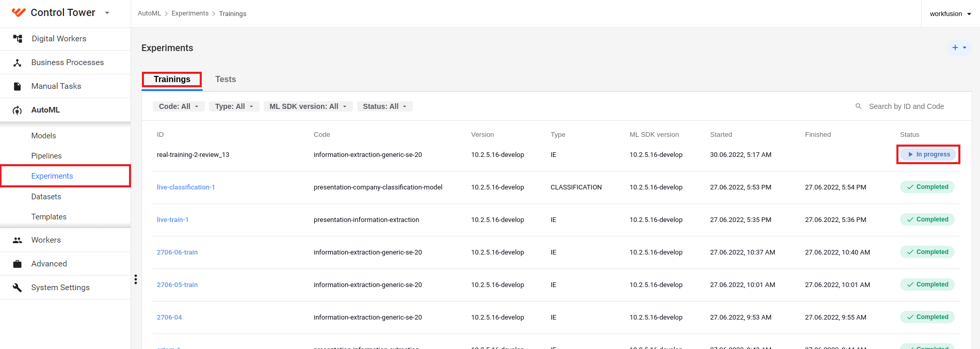Open the workfusion user dropdown
The width and height of the screenshot is (980, 349).
pyautogui.click(x=951, y=14)
